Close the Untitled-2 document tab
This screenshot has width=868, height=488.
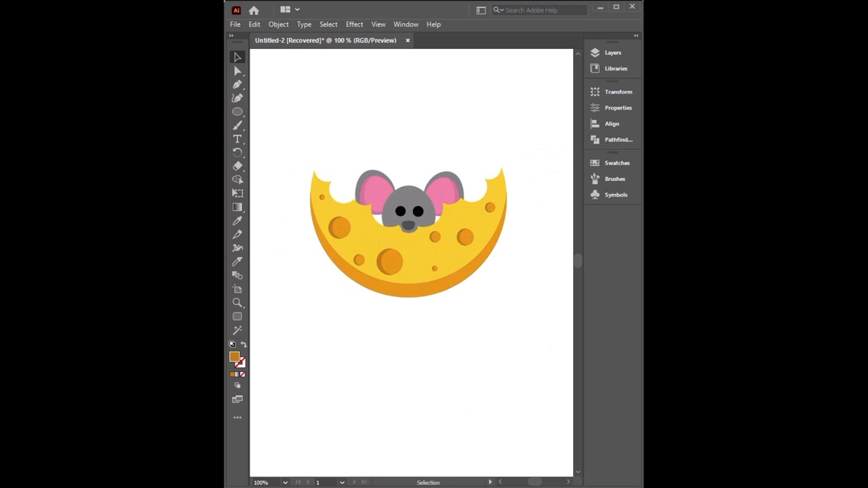pos(408,41)
